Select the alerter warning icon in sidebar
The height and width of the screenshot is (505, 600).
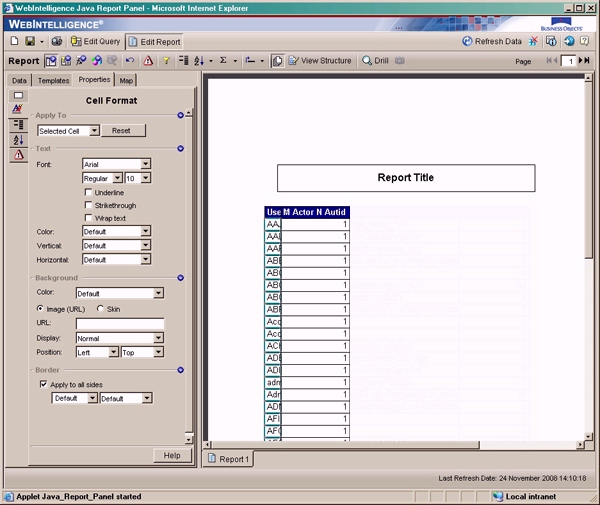pos(18,155)
